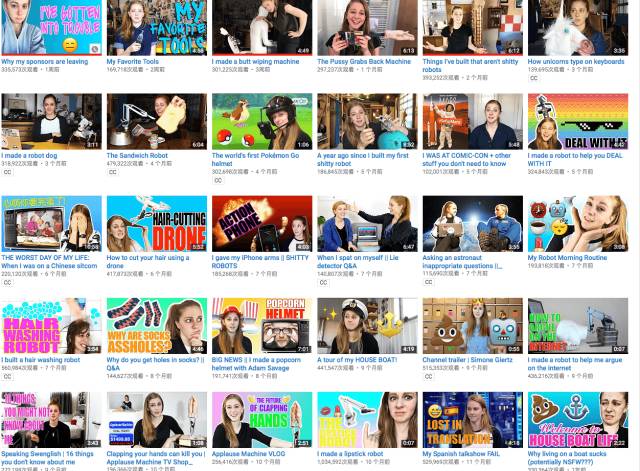Click the butt wiping machine thumbnail
Image resolution: width=640 pixels, height=471 pixels.
[262, 28]
